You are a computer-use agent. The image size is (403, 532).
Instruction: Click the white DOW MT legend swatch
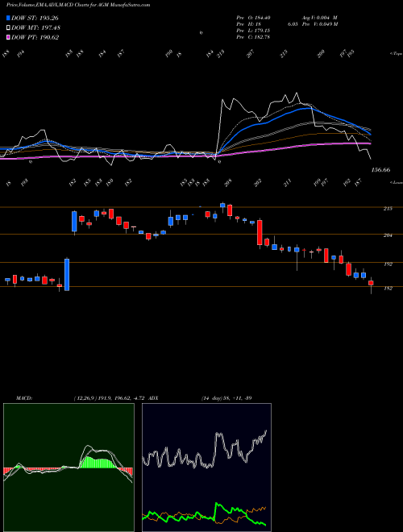pos(8,27)
